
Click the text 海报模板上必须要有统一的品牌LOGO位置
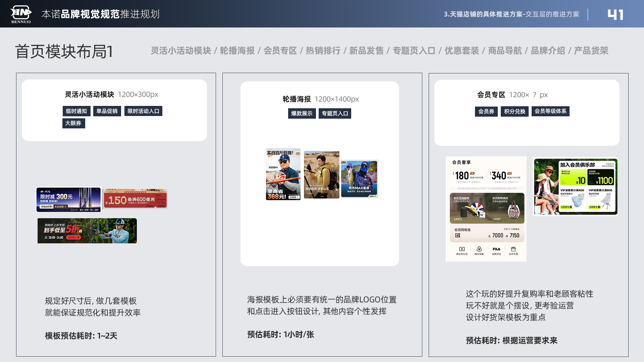pyautogui.click(x=322, y=300)
